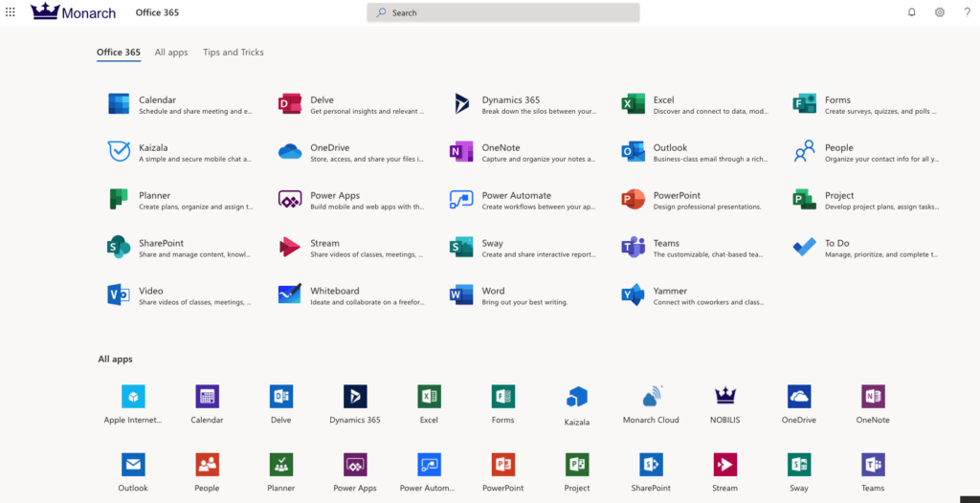This screenshot has width=980, height=503.
Task: Open Calendar in the top app list
Action: (x=180, y=104)
